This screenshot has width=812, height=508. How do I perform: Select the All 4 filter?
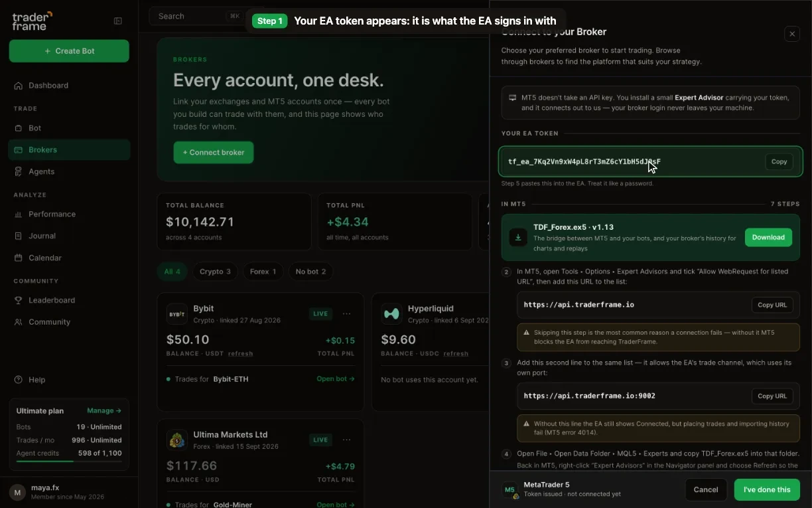click(x=172, y=272)
